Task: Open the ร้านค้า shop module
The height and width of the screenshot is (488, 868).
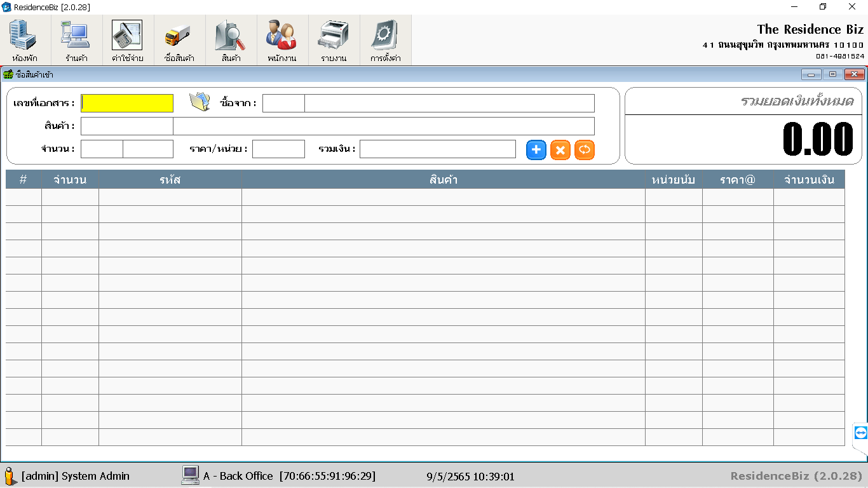Action: [76, 40]
